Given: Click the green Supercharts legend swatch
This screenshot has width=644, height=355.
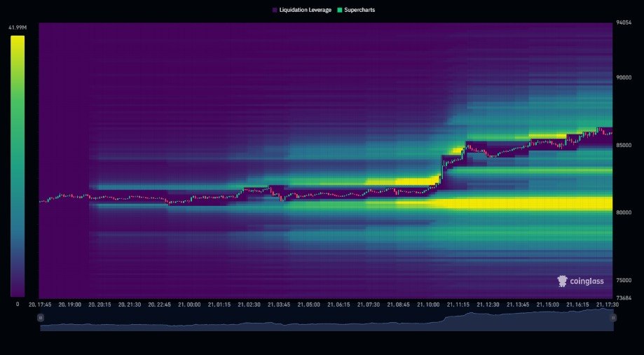Looking at the screenshot, I should pos(340,10).
